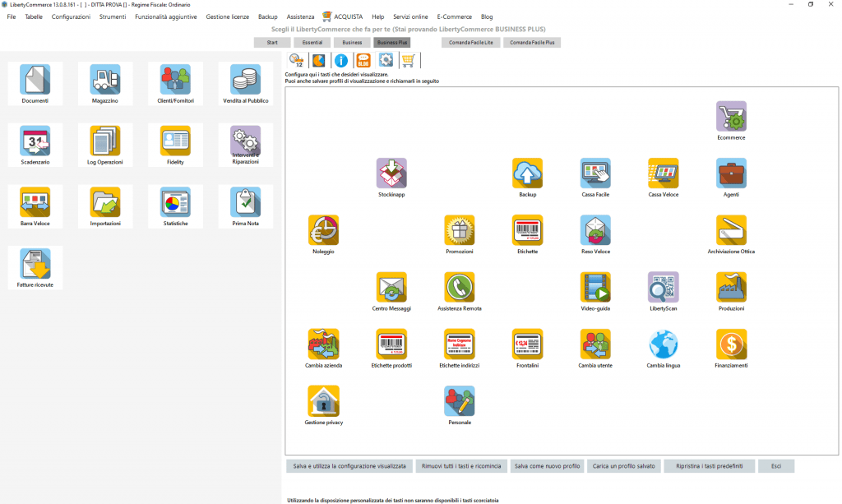Open the Strumenti menu

[x=113, y=16]
